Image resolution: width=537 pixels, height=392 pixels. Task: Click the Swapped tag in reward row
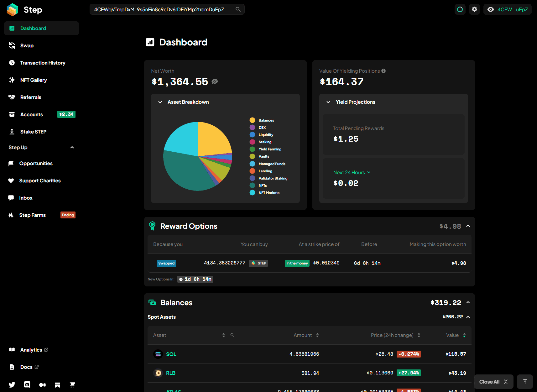166,263
